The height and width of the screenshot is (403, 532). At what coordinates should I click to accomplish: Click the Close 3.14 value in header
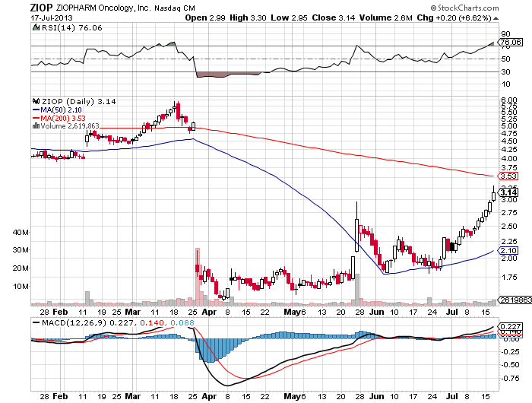(x=333, y=17)
